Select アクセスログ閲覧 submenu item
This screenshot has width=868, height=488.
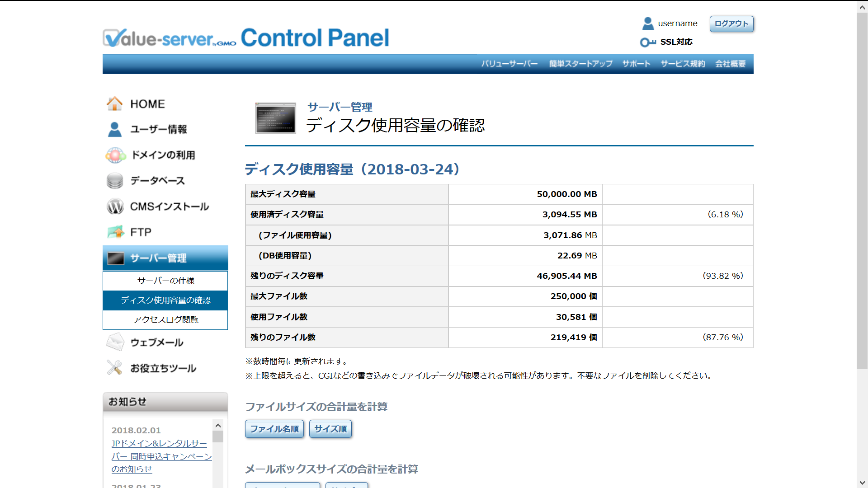point(165,319)
